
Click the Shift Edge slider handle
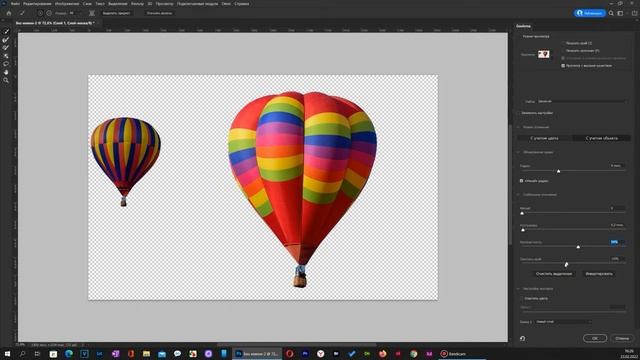[566, 264]
